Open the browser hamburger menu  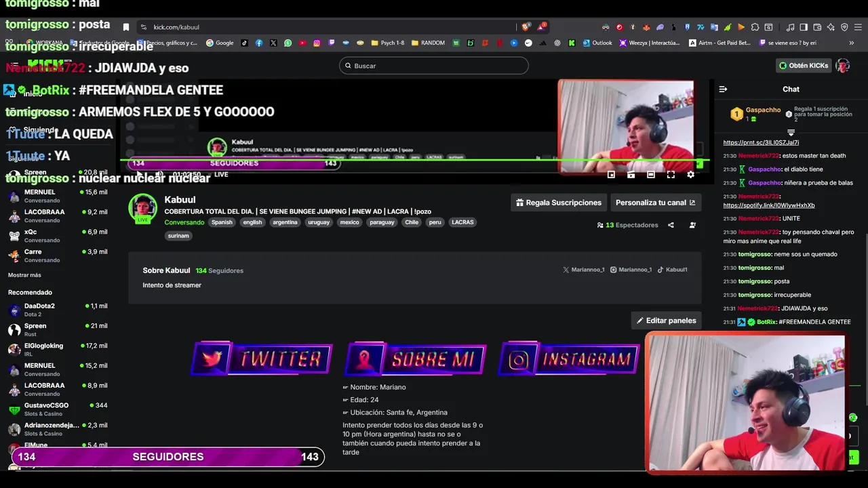pyautogui.click(x=858, y=27)
